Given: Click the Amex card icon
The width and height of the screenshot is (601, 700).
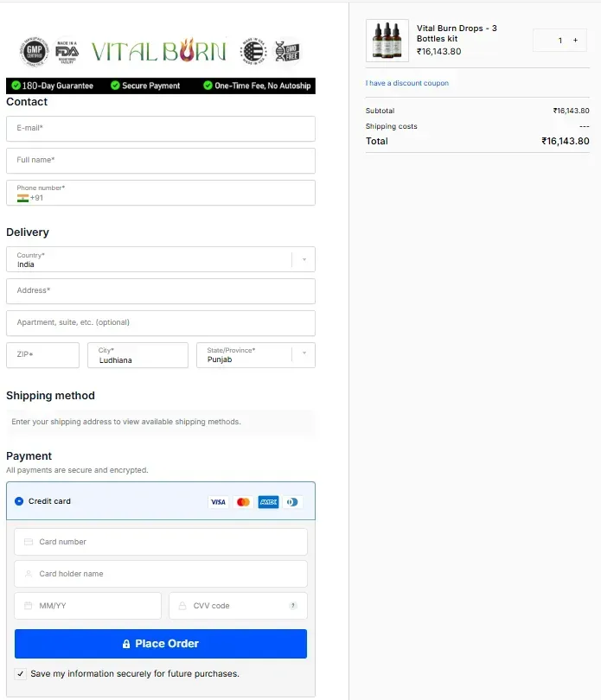Looking at the screenshot, I should (268, 502).
